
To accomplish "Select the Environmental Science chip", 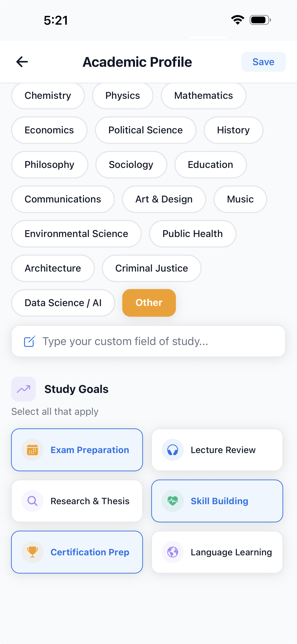I will point(76,234).
